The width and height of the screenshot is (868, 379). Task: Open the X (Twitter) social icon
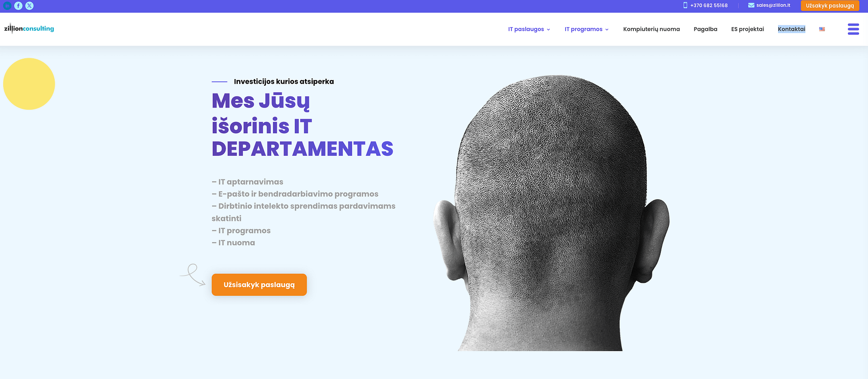click(x=29, y=6)
